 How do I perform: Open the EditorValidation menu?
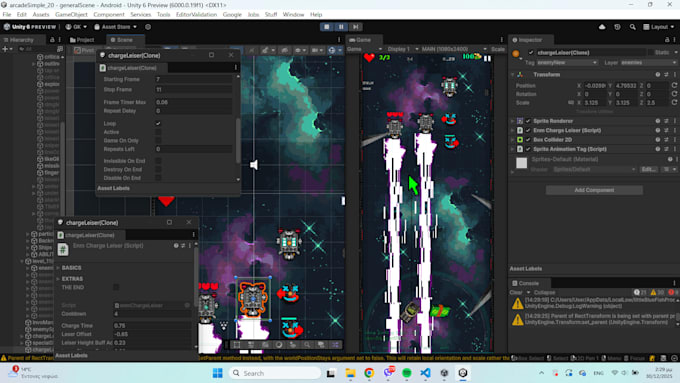[x=196, y=14]
